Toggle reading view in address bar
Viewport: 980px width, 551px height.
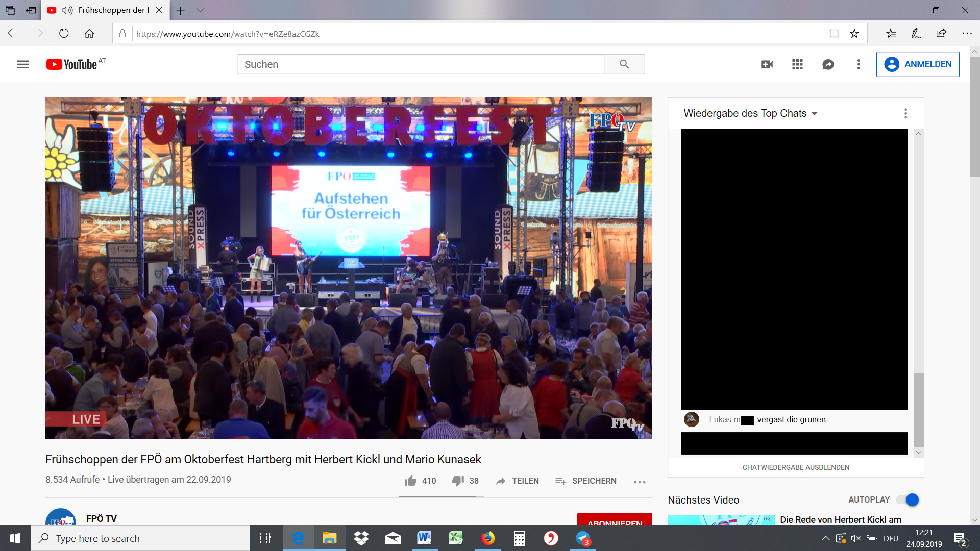tap(834, 34)
